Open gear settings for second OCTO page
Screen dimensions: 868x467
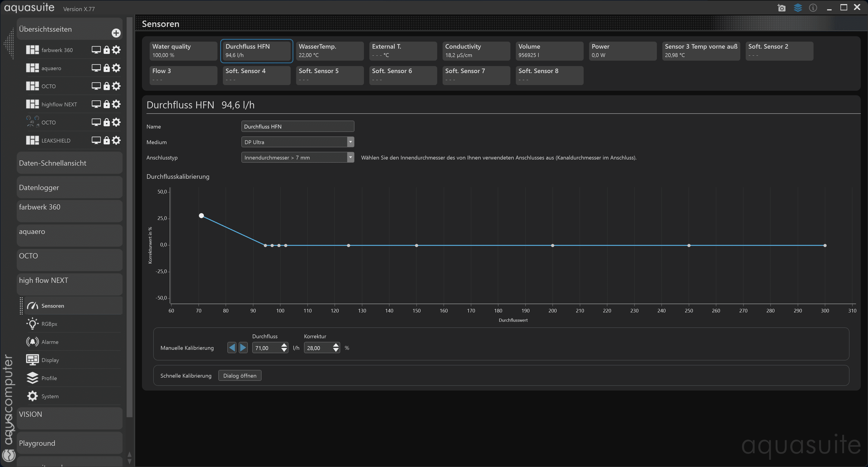pyautogui.click(x=116, y=122)
